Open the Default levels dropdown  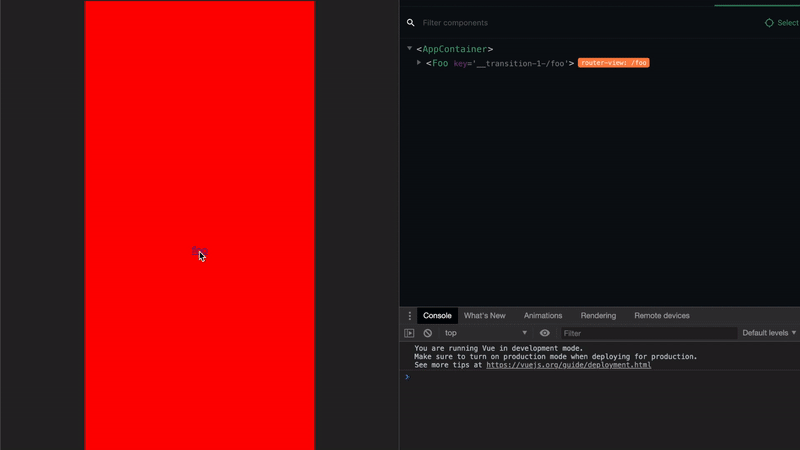768,333
